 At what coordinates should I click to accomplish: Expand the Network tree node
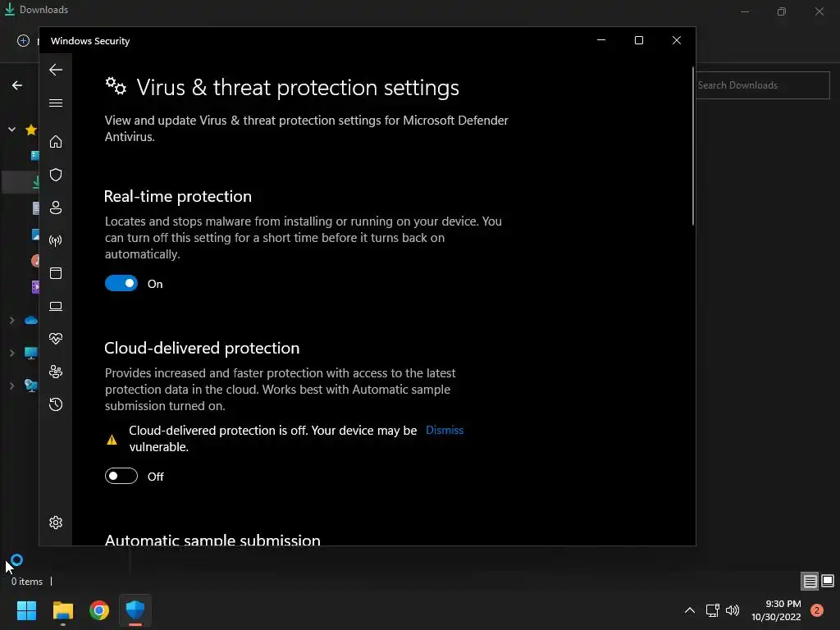(x=11, y=386)
